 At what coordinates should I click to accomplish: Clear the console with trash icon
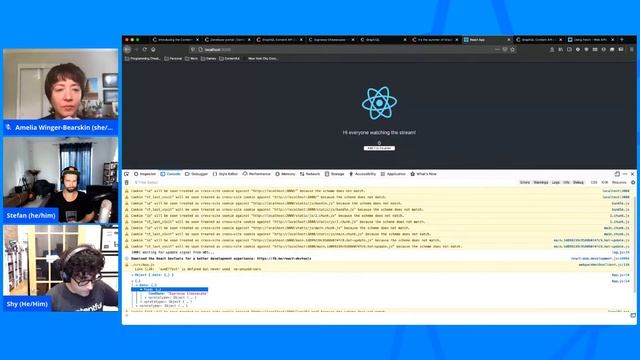(127, 182)
